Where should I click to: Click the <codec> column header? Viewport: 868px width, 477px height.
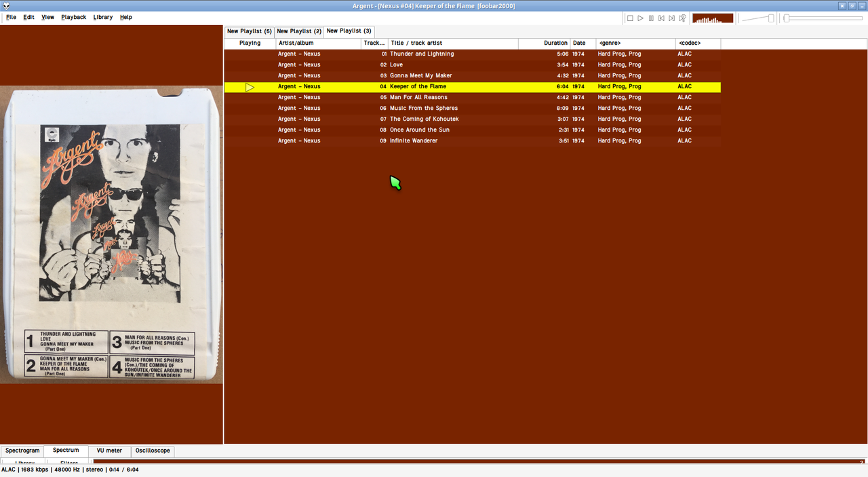pos(698,43)
